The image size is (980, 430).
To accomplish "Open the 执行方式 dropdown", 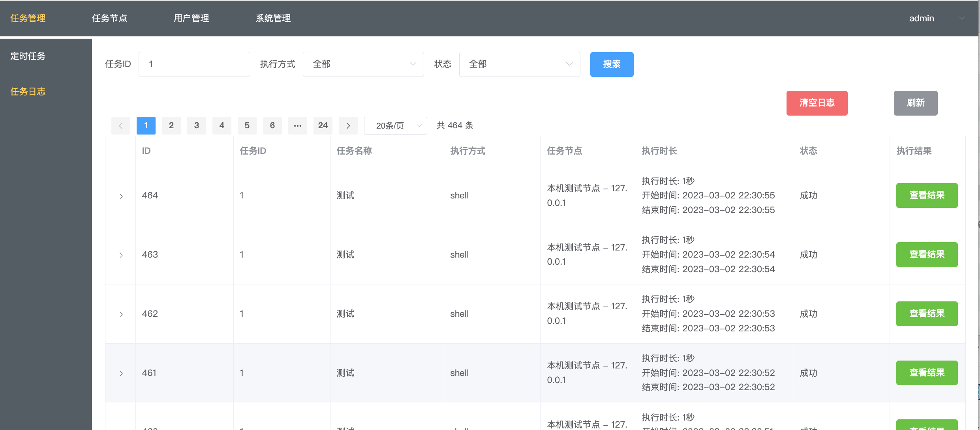I will 363,64.
